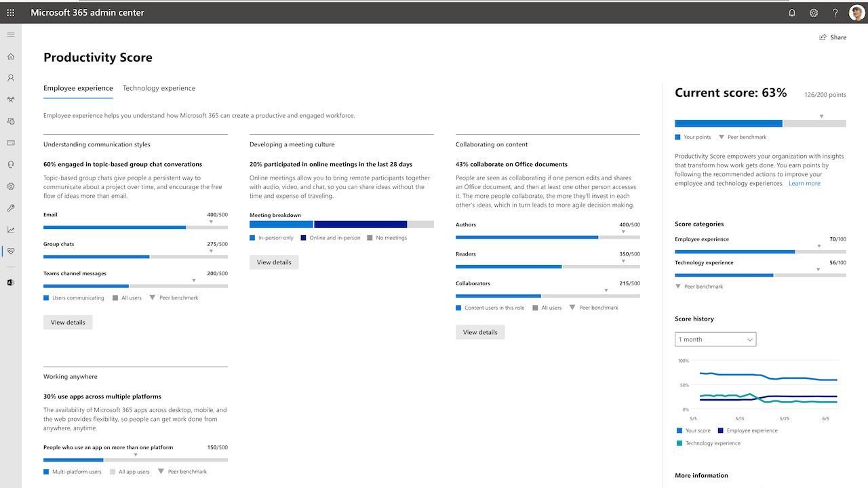This screenshot has height=488, width=868.
Task: Expand the chevron under Teams channel messages bar
Action: pyautogui.click(x=192, y=279)
